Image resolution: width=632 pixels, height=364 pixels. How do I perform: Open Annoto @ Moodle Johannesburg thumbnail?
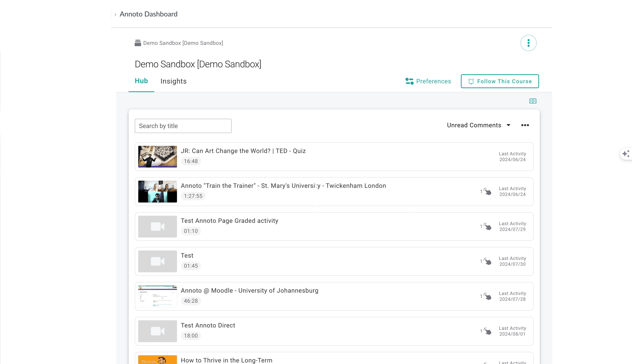(x=157, y=296)
